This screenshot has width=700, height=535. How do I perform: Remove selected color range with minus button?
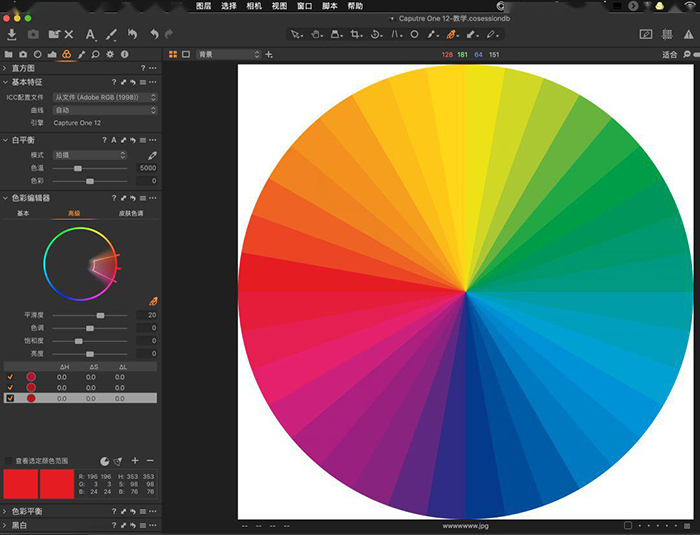tap(150, 460)
